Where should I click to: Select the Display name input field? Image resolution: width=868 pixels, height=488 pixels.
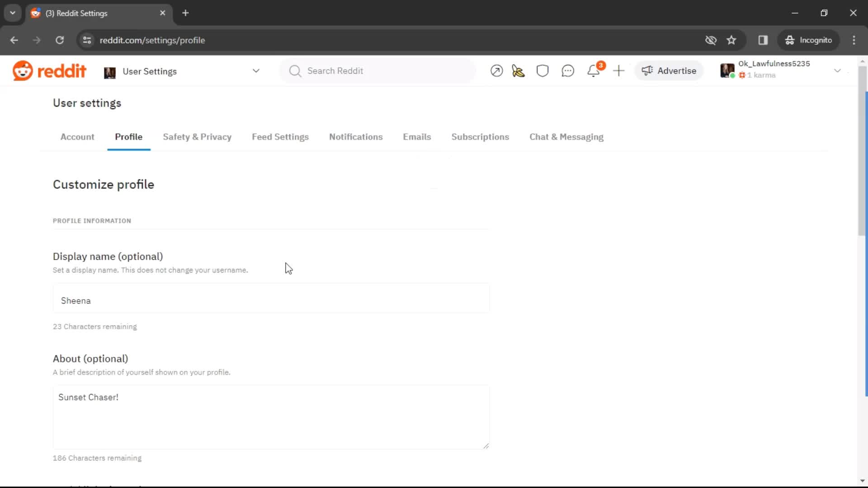pos(271,300)
